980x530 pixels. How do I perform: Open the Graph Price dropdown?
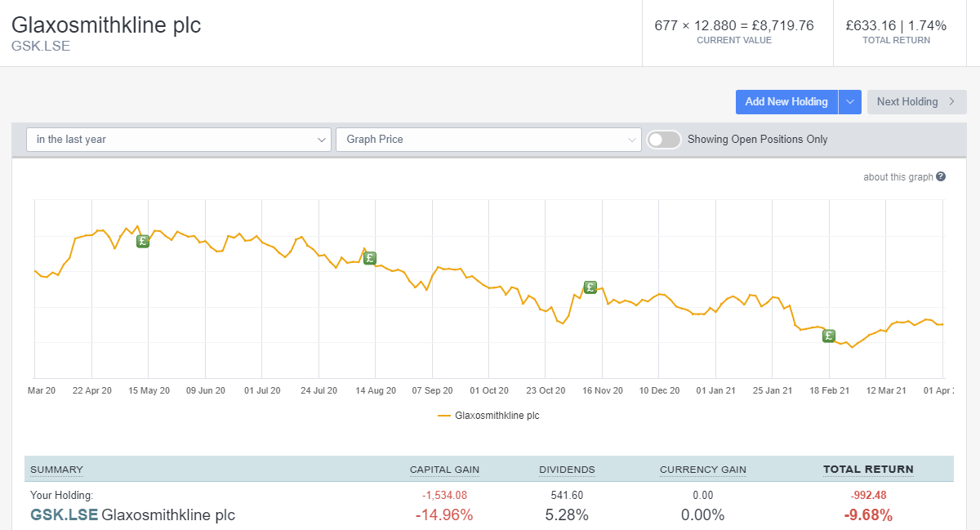coord(488,139)
